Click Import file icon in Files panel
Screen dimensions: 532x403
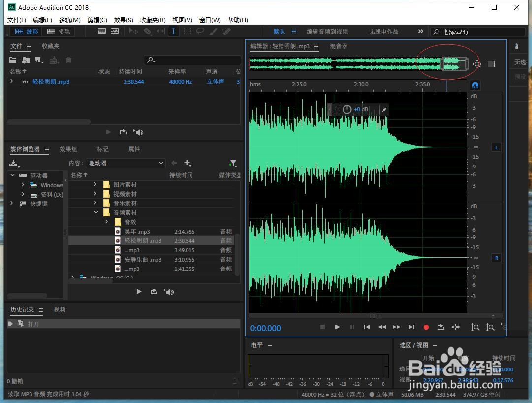pos(26,60)
